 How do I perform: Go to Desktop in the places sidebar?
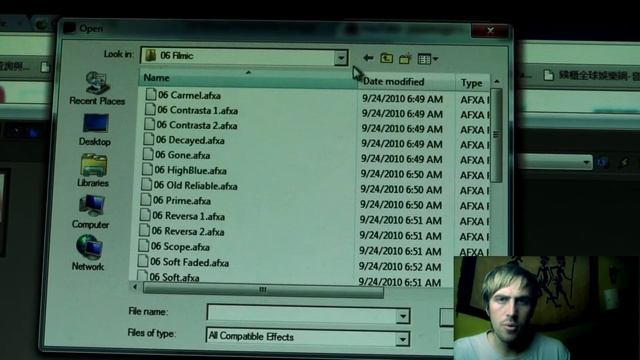click(95, 130)
